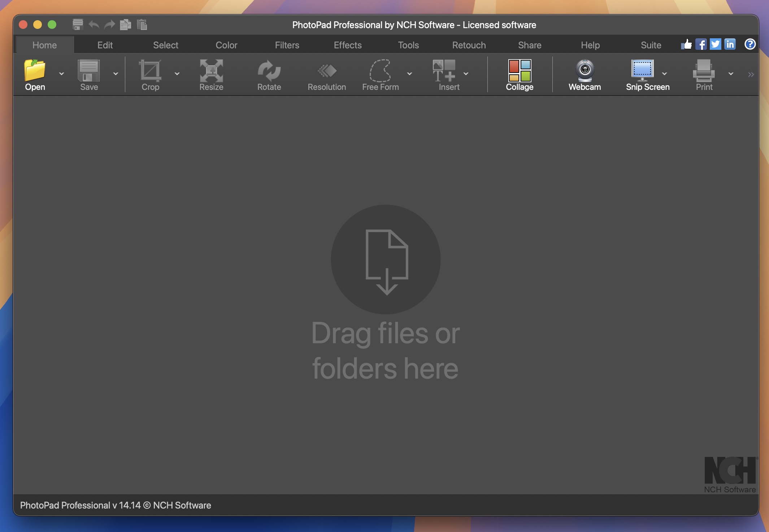Go to the Effects tab

tap(348, 45)
